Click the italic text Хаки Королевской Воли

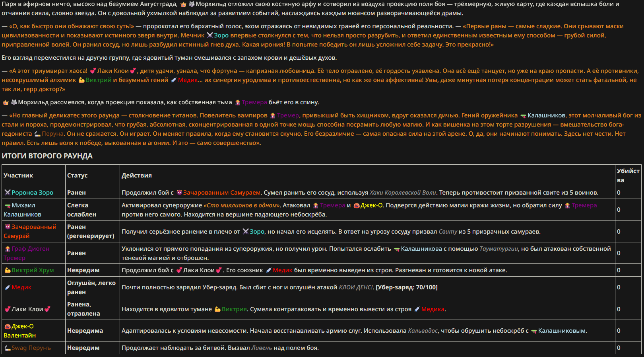(403, 193)
